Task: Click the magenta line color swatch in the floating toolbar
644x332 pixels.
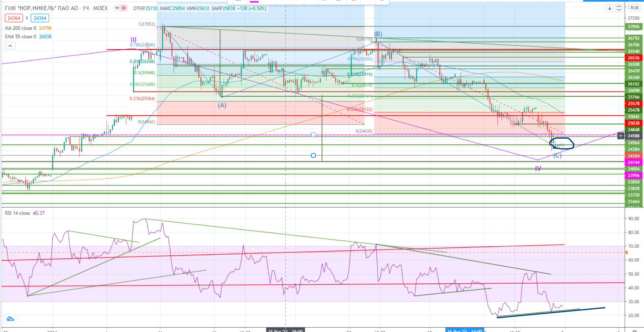Action: coord(254,1)
